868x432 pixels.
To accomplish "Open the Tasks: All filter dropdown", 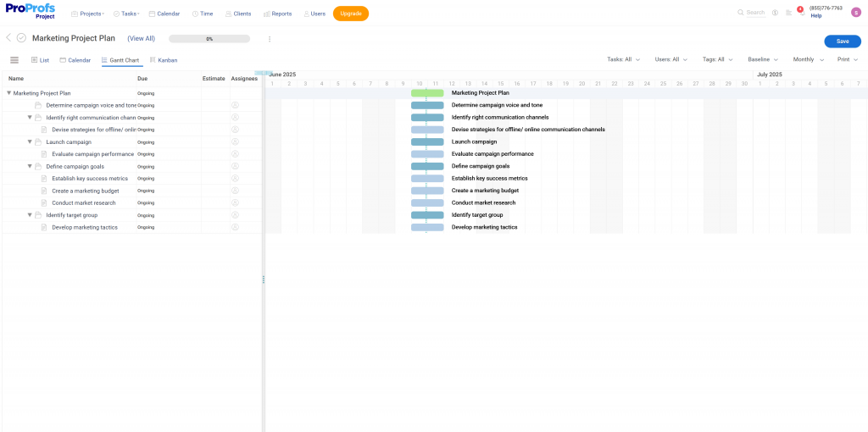I will tap(623, 60).
